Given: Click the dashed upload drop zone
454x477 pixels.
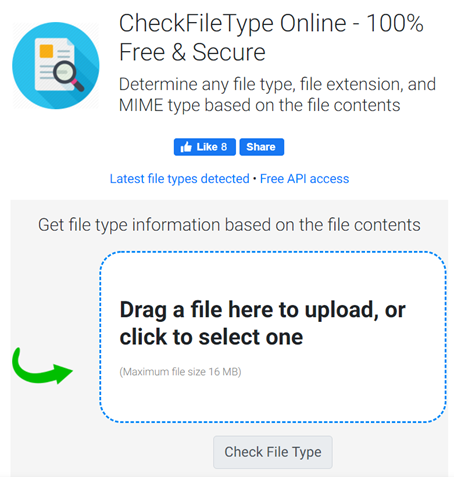Looking at the screenshot, I should (x=273, y=337).
